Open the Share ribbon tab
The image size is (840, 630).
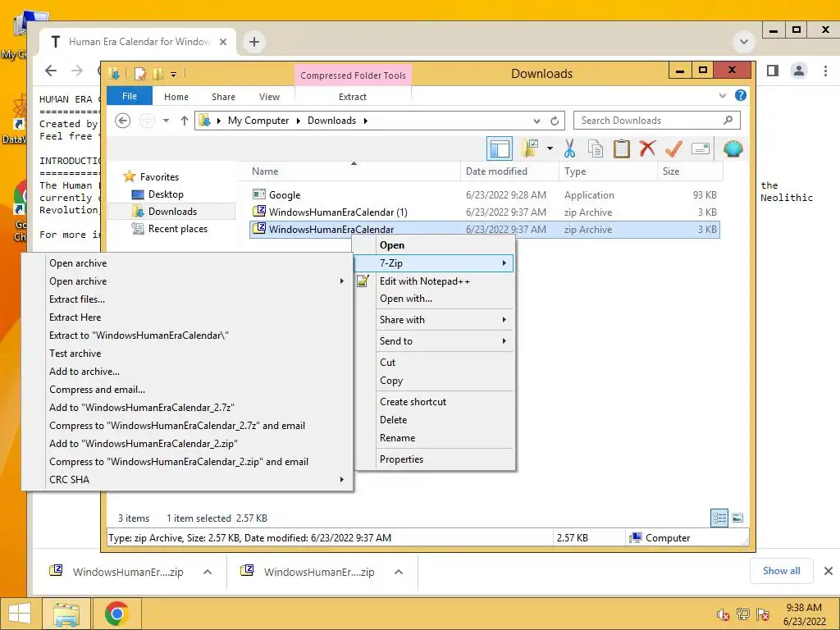pyautogui.click(x=223, y=97)
